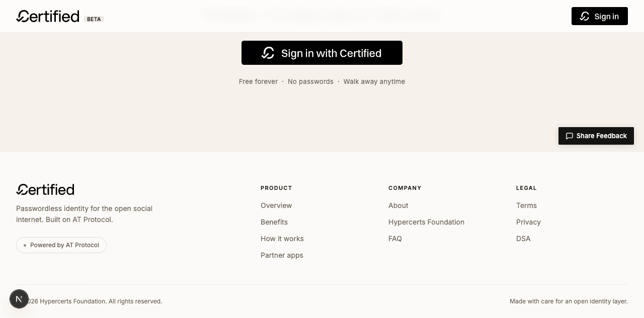Click the header Sign in button
Viewport: 644px width, 318px height.
point(600,16)
